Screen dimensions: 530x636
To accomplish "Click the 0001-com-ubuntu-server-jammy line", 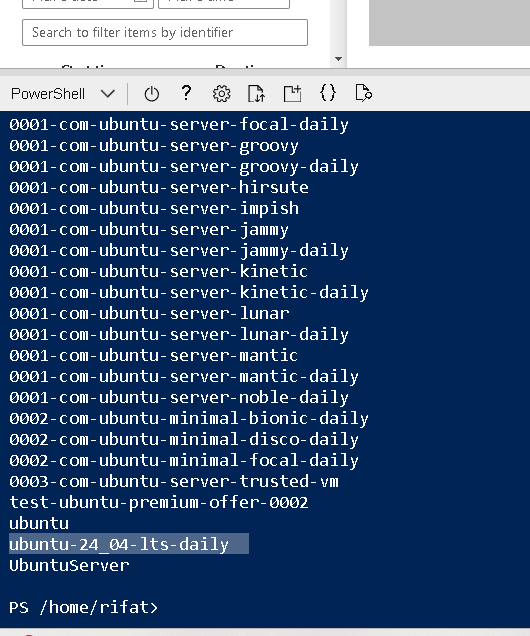I will [x=149, y=229].
